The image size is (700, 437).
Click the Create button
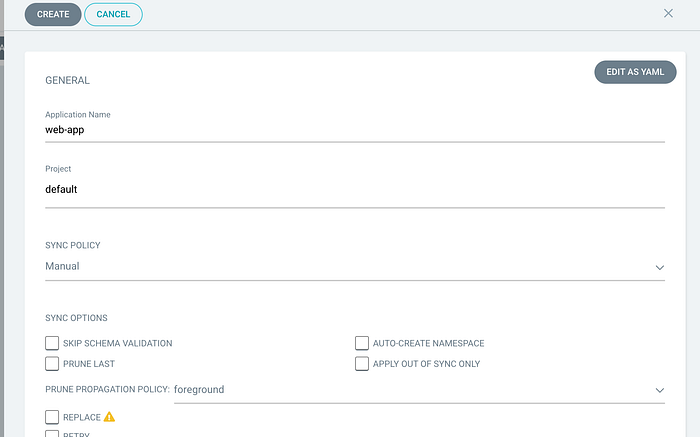pyautogui.click(x=53, y=14)
